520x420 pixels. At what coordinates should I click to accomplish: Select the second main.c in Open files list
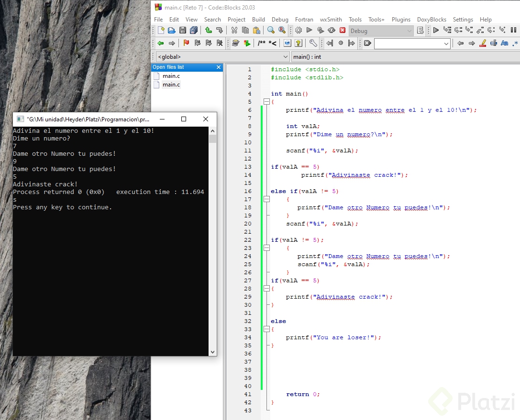171,85
